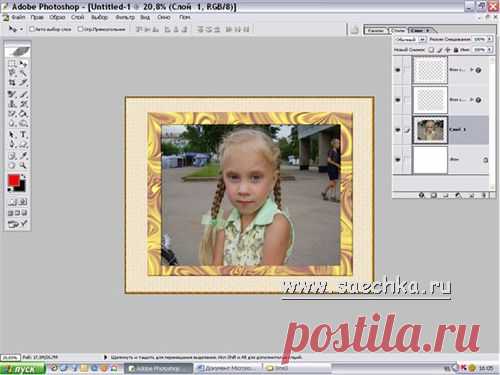Open the 'Окно' menu
Viewport: 500px width, 375px height.
(164, 17)
